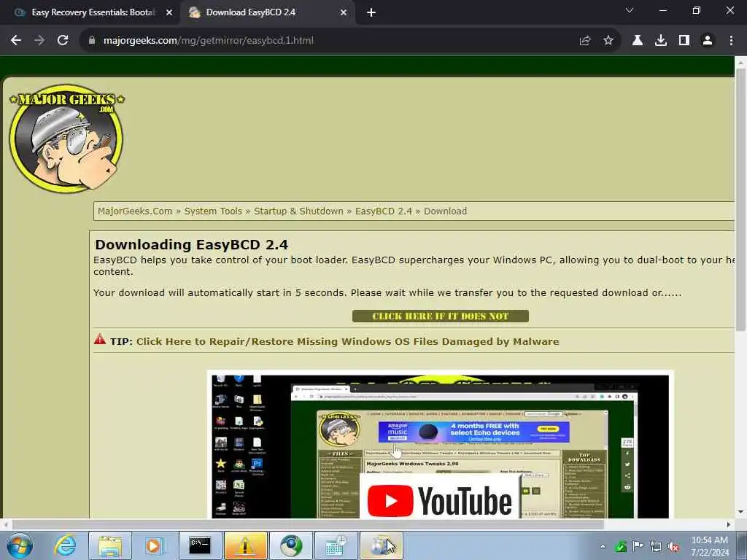Image resolution: width=747 pixels, height=560 pixels.
Task: Click the MajorGeeks logo
Action: click(66, 139)
